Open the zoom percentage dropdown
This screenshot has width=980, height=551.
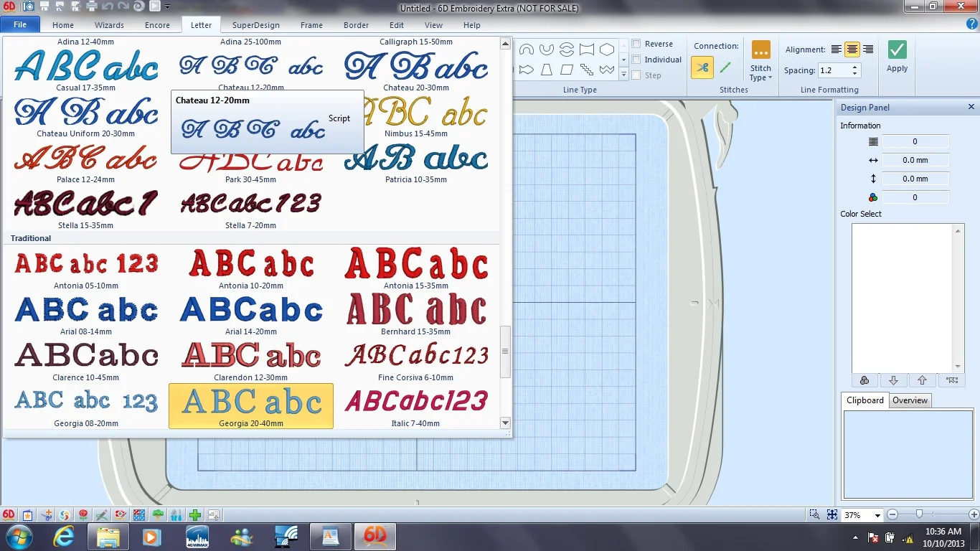click(877, 515)
